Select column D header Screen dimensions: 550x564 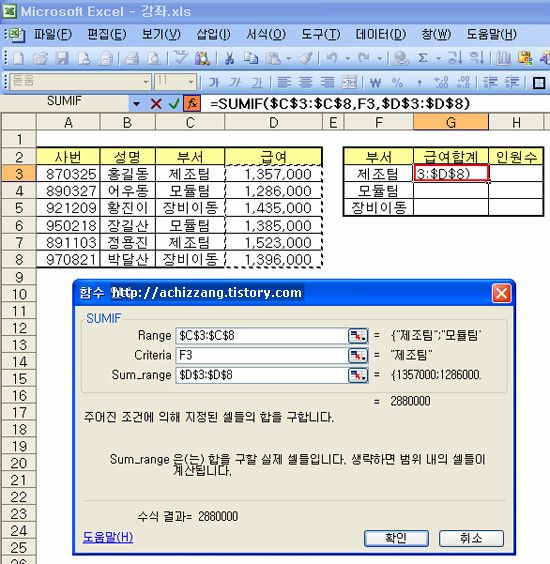[x=273, y=122]
